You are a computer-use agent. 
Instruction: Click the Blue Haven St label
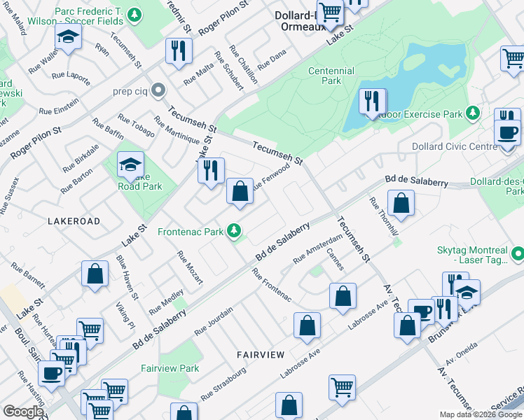point(127,278)
